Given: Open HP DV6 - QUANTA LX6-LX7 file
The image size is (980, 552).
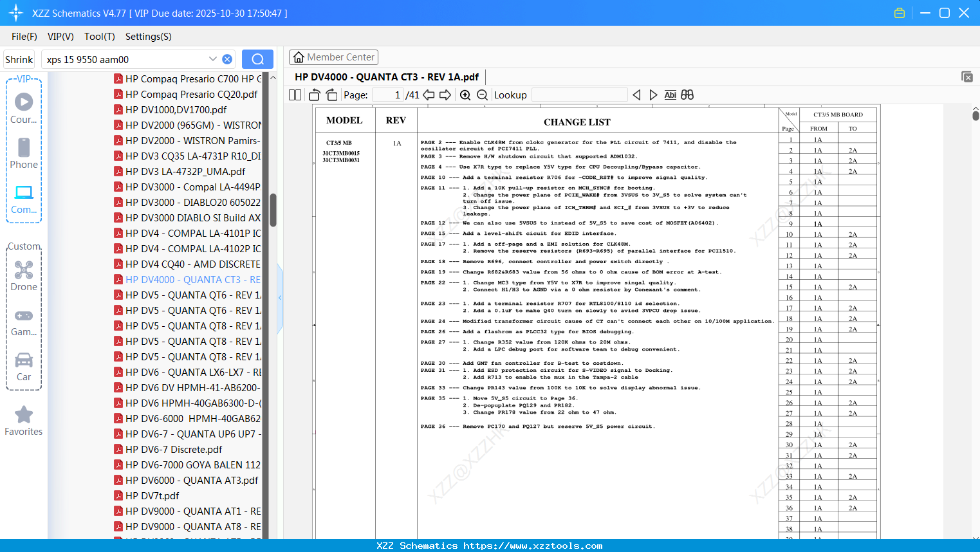Looking at the screenshot, I should (187, 372).
